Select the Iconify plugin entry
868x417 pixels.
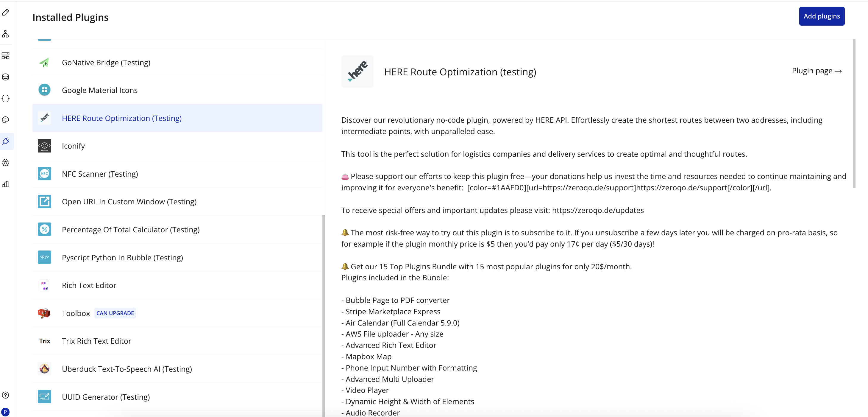click(x=73, y=146)
